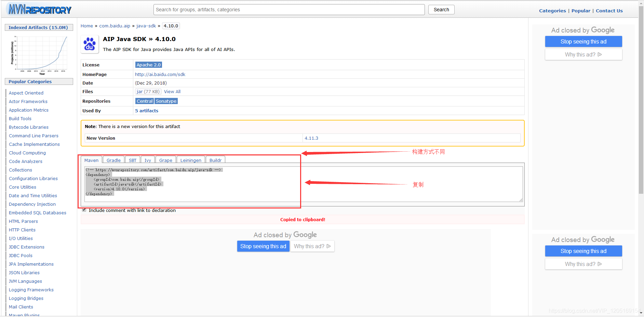Click the MVNRepository logo

[x=40, y=9]
